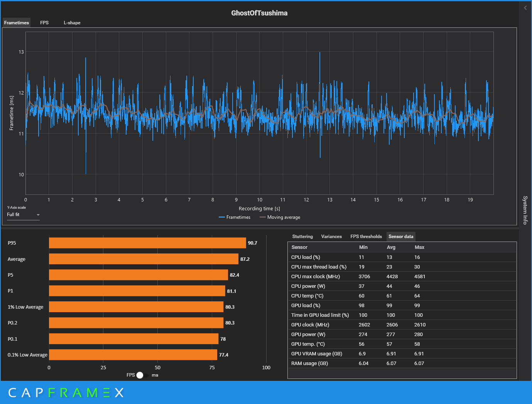This screenshot has width=532, height=404.
Task: Select 'Time in GPU load limit (%)' row
Action: pyautogui.click(x=402, y=315)
